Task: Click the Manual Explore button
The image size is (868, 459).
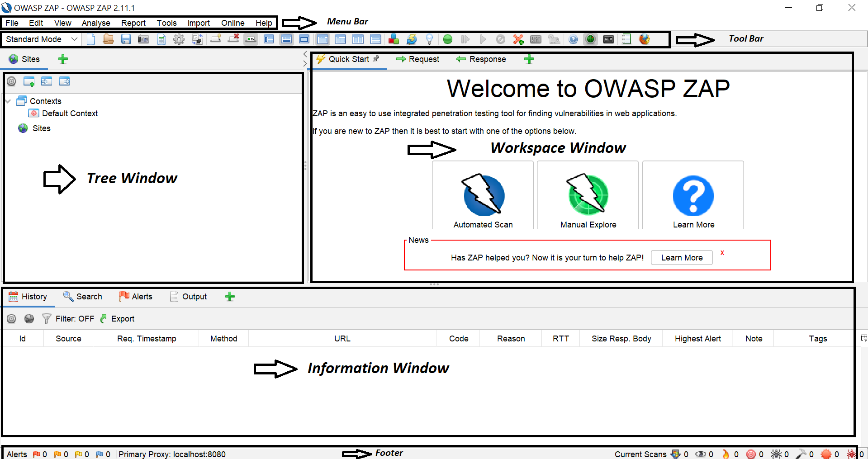Action: coord(588,196)
